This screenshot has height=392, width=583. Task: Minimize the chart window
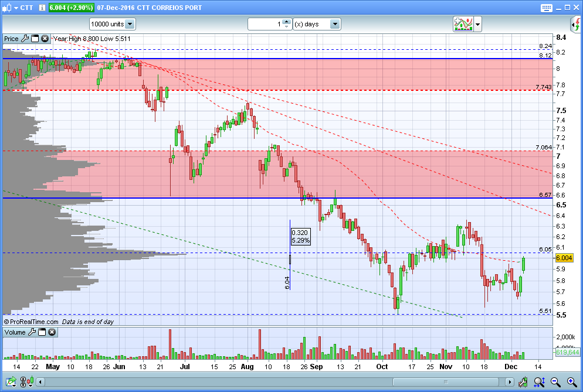559,8
